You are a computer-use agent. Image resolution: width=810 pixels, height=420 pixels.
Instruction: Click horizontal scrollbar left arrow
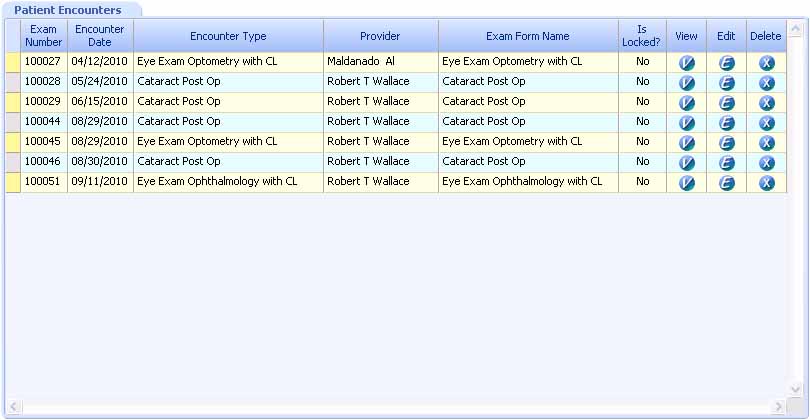13,407
